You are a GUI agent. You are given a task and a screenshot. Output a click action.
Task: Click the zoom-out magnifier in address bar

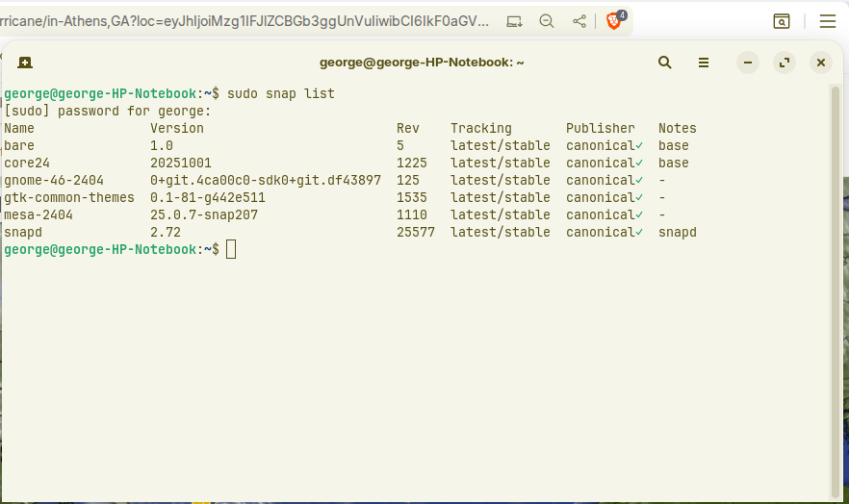tap(546, 20)
